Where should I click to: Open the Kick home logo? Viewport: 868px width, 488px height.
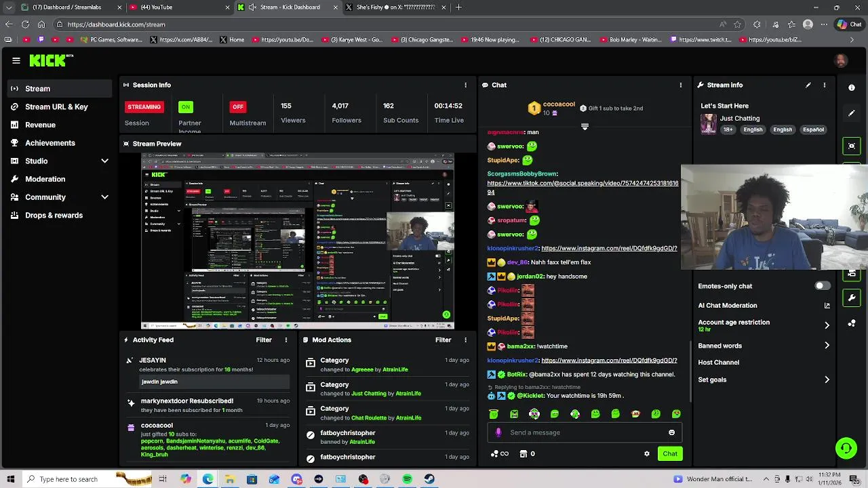click(51, 60)
